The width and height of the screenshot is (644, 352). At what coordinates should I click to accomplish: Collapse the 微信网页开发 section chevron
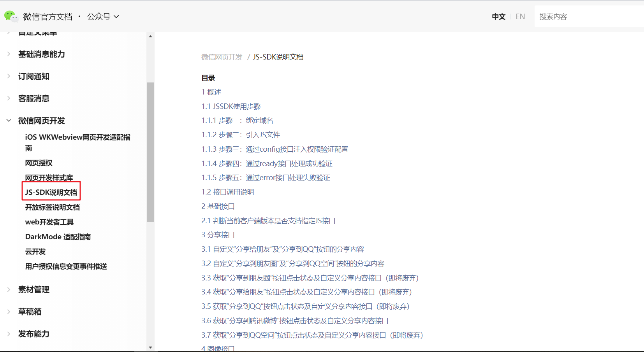(x=9, y=121)
